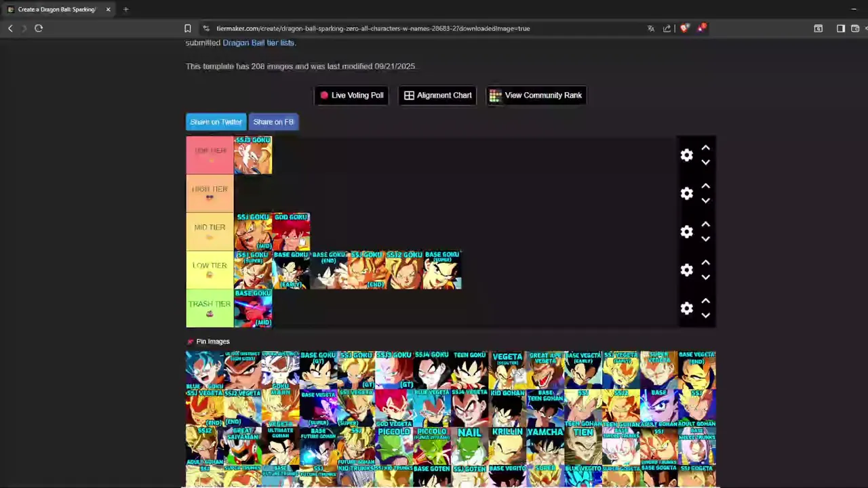Bookmark this page
The height and width of the screenshot is (488, 868).
pyautogui.click(x=188, y=28)
